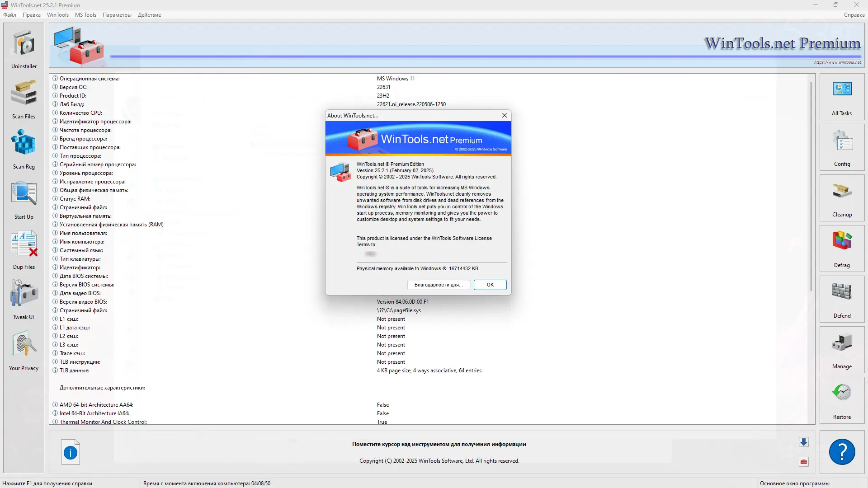Image resolution: width=868 pixels, height=488 pixels.
Task: Open the Параметры menu
Action: [117, 15]
